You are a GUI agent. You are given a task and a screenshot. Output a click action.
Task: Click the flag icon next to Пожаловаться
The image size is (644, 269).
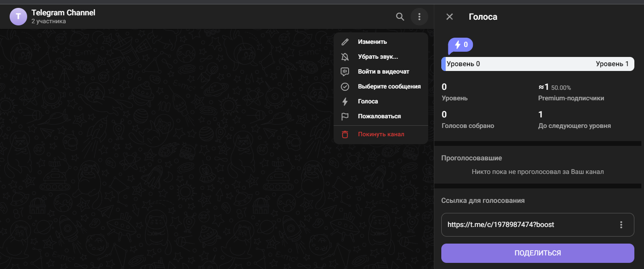pyautogui.click(x=345, y=117)
